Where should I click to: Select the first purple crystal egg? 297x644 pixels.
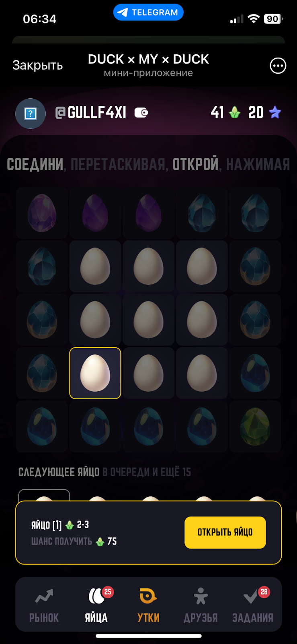pos(42,213)
